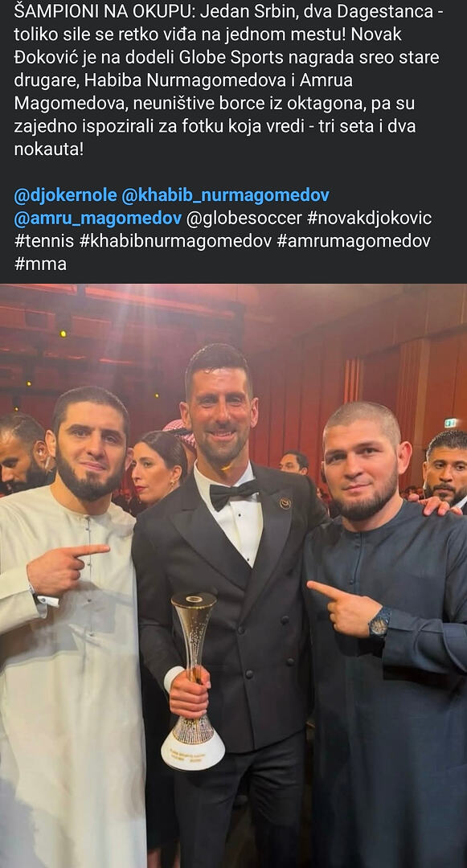Tap the gold trophy in the photo
Screen dimensions: 467x868
pos(193,681)
